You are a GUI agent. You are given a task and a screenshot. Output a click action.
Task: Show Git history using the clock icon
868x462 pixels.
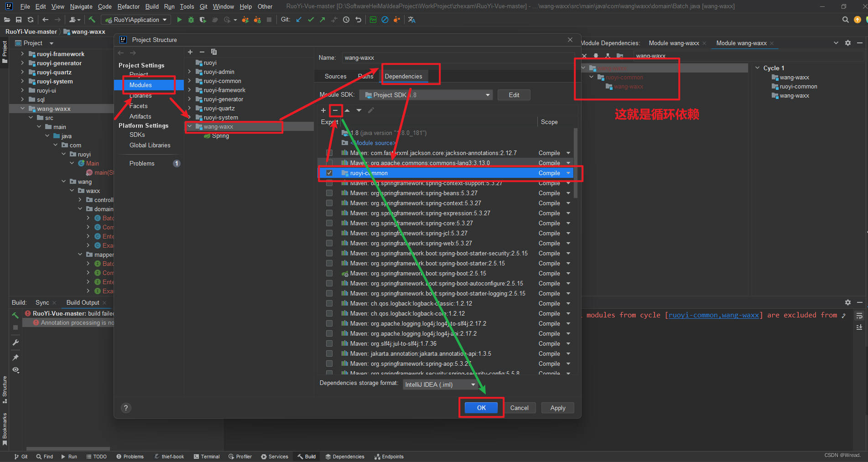click(x=346, y=20)
